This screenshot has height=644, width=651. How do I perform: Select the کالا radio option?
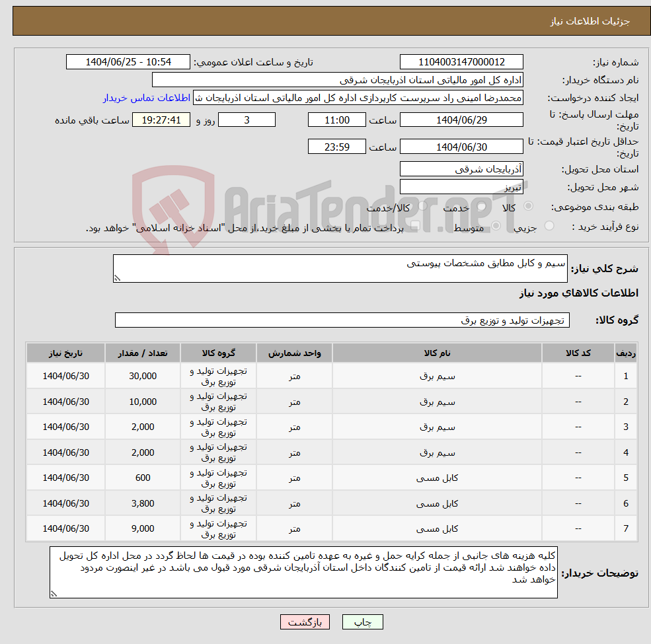coord(527,207)
